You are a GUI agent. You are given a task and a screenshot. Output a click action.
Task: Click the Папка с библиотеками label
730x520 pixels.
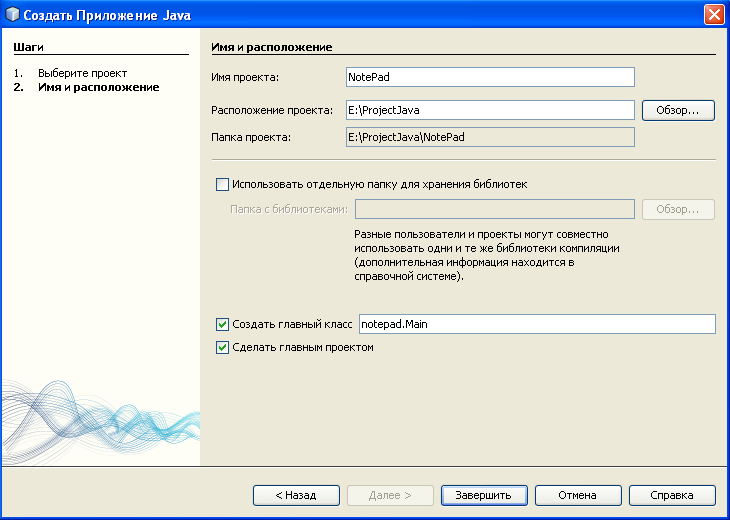point(289,209)
